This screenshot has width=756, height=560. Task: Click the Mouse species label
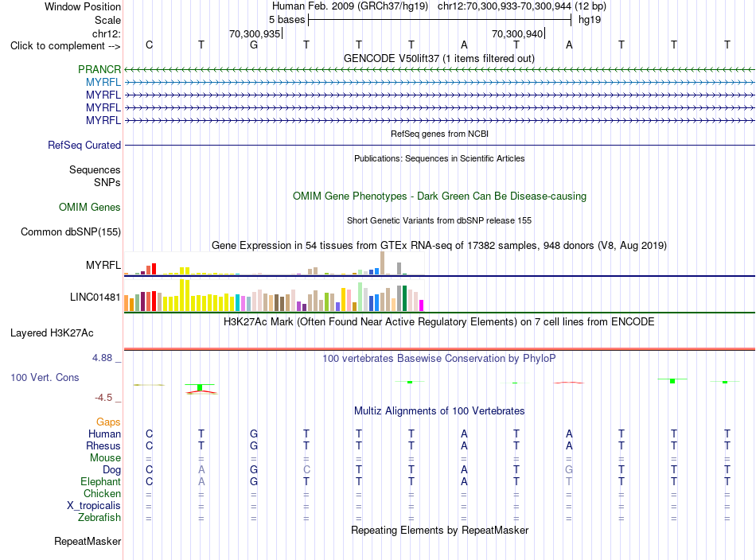(105, 458)
